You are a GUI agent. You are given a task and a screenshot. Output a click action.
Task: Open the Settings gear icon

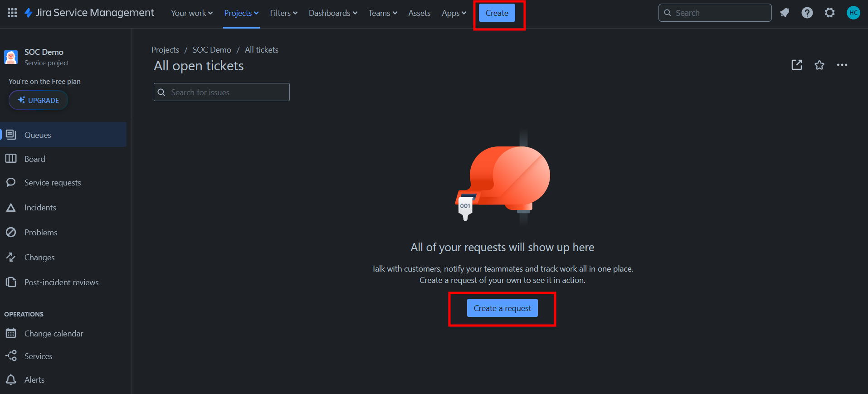830,13
